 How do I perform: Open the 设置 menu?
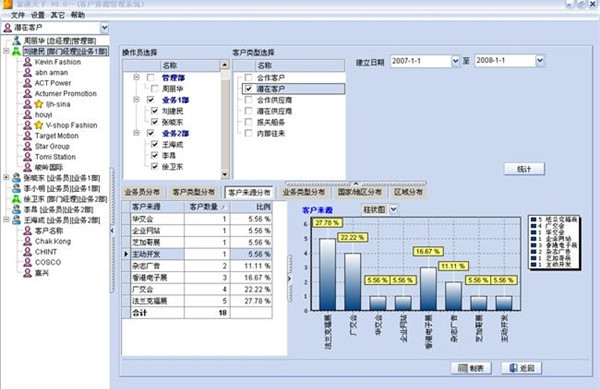click(38, 15)
